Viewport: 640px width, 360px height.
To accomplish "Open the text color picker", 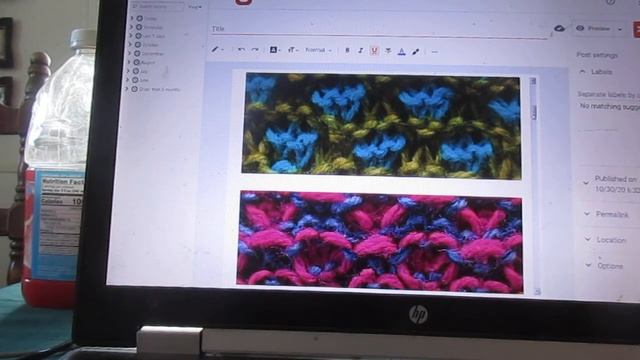I will tap(402, 51).
